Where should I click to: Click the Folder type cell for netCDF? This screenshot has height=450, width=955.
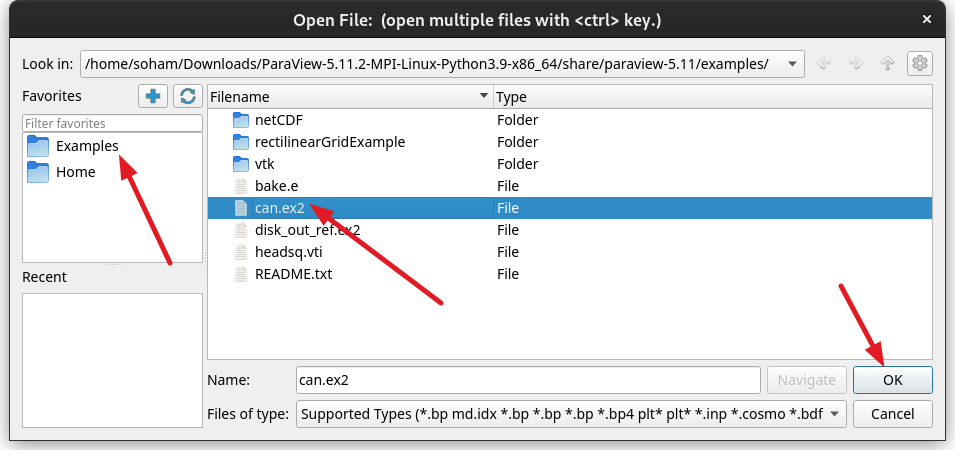(x=517, y=120)
